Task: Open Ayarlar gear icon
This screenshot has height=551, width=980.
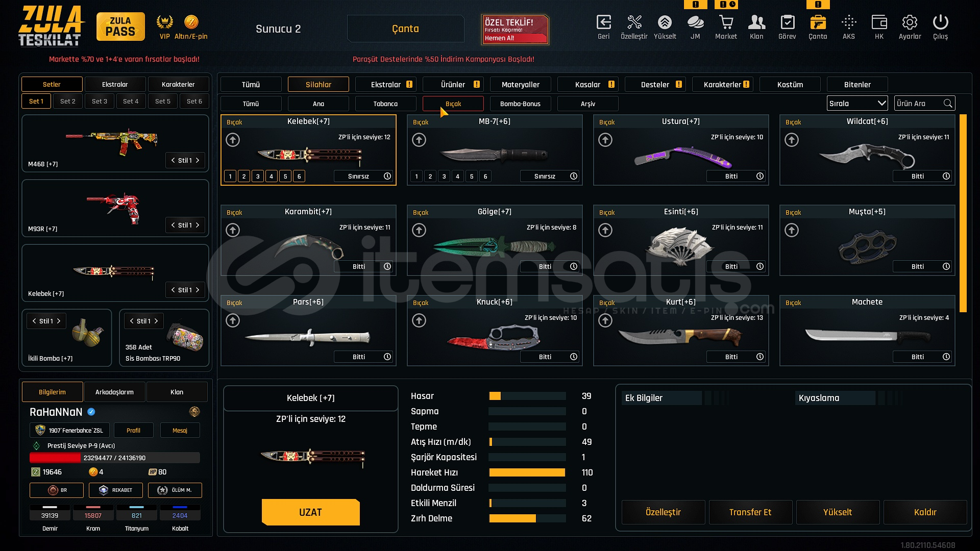Action: tap(910, 22)
